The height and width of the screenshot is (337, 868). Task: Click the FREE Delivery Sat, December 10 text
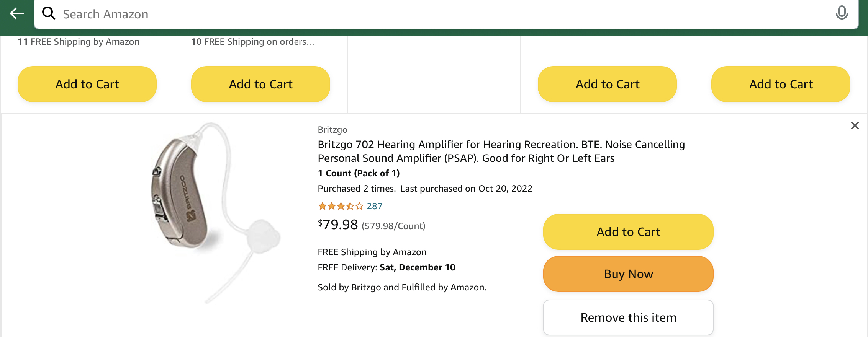pyautogui.click(x=386, y=267)
